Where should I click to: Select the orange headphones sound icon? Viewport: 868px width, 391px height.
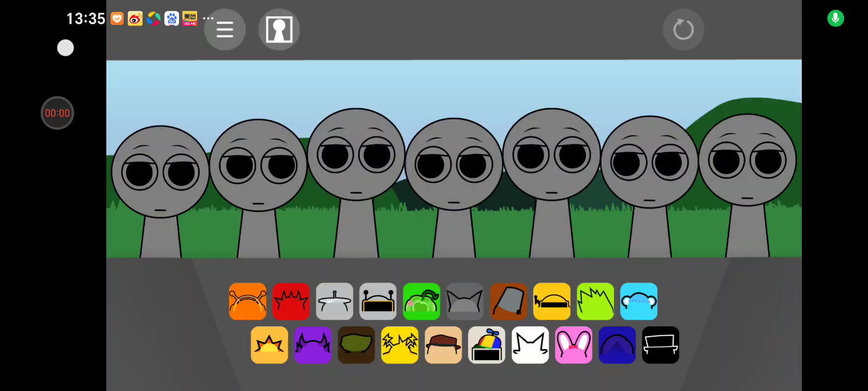[247, 301]
